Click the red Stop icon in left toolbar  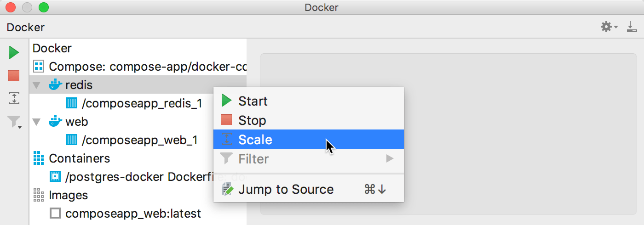[14, 75]
